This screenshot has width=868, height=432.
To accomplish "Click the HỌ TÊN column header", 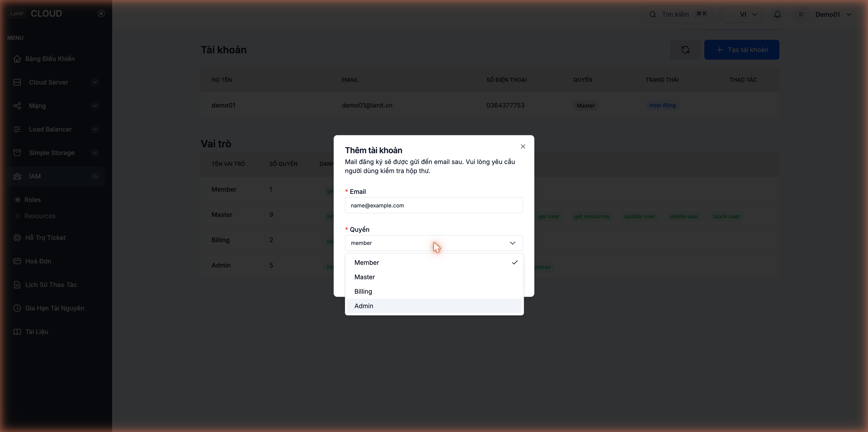I will [221, 80].
